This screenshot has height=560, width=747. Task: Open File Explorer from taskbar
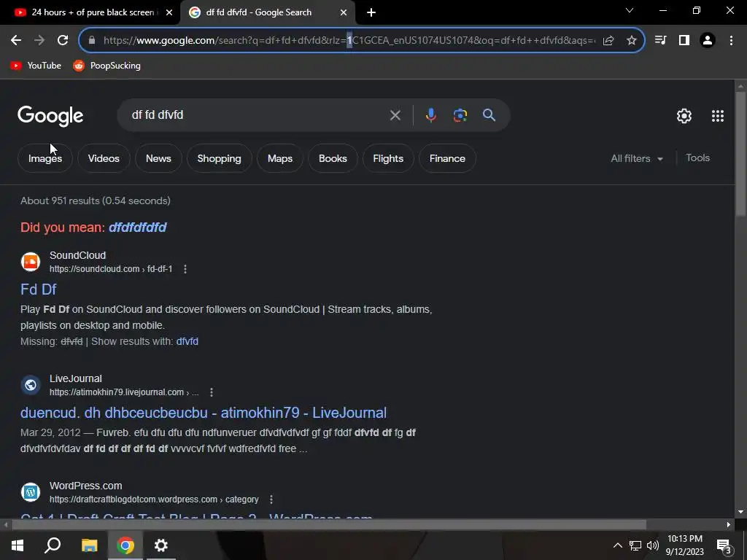89,545
